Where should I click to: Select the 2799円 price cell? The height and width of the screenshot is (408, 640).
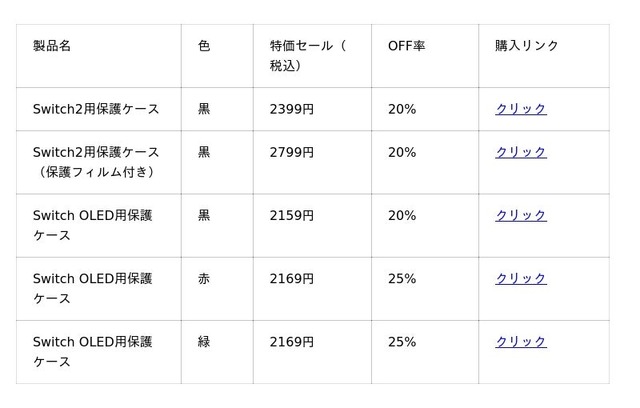tap(291, 152)
